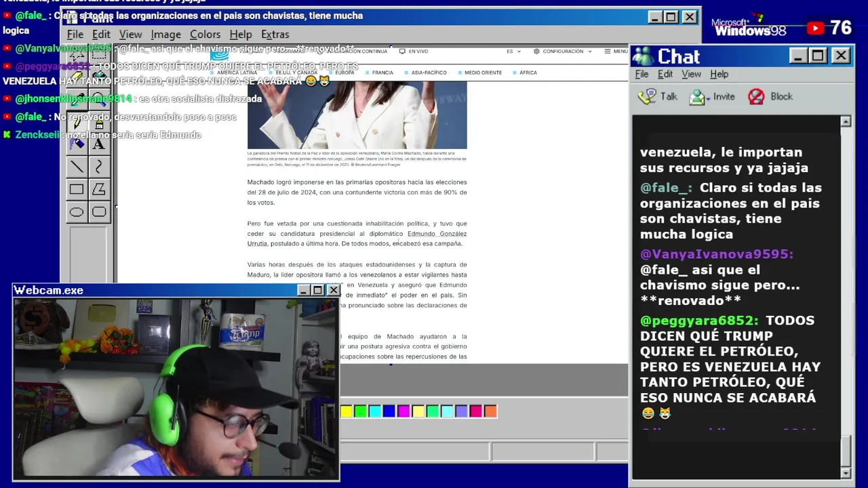
Task: Expand the ES language dropdown
Action: [x=514, y=52]
